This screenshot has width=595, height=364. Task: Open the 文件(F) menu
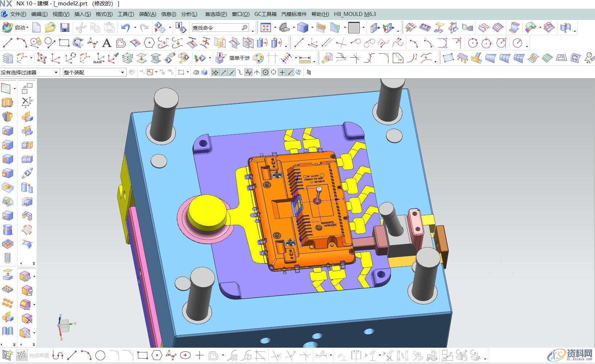click(18, 14)
